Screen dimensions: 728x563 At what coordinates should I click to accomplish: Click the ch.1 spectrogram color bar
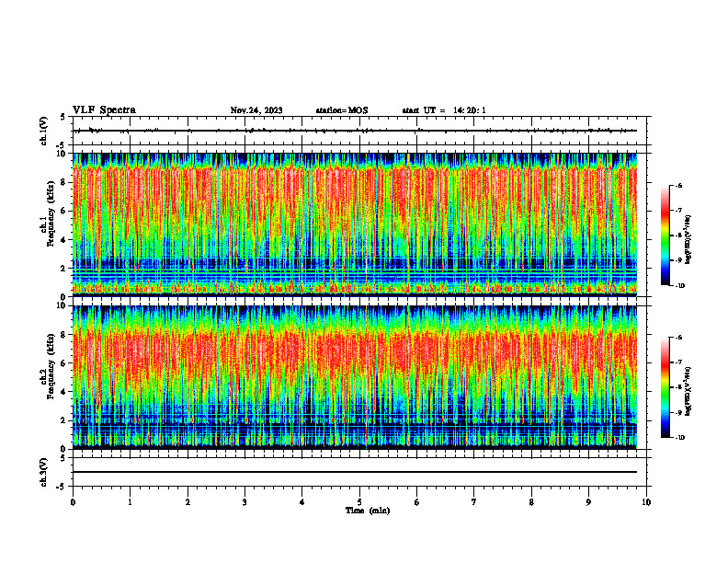(665, 236)
